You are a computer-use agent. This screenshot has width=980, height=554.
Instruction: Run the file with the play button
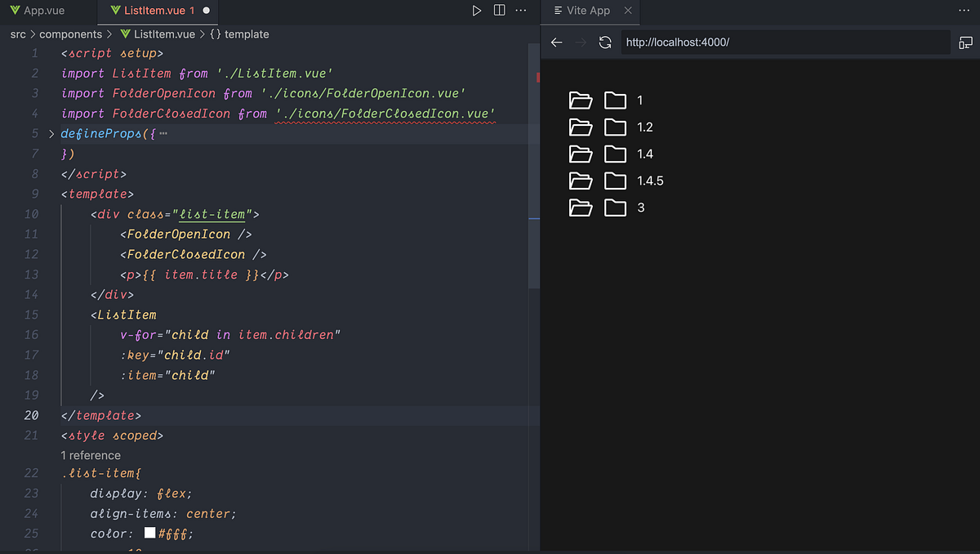(x=477, y=10)
